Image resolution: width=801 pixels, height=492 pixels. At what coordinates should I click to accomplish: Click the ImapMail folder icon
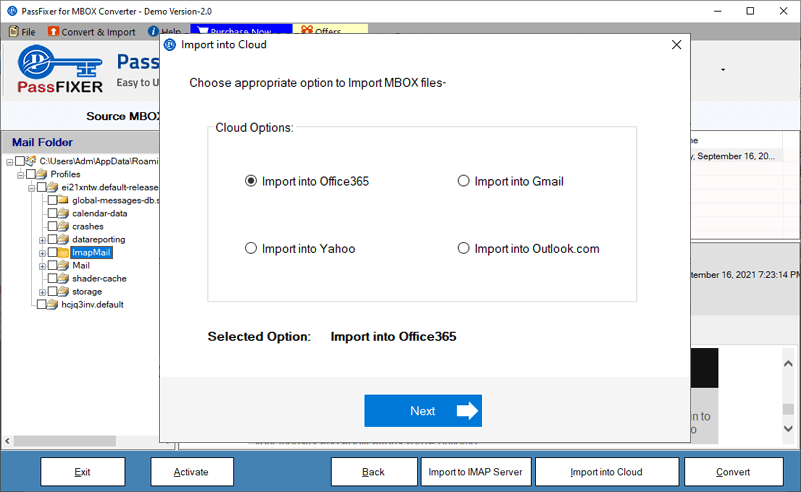tap(63, 252)
